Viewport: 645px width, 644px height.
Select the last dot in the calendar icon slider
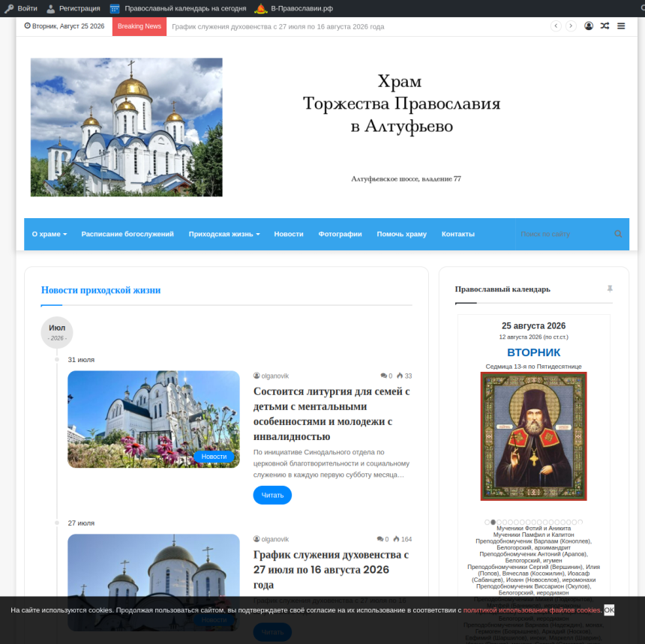(580, 523)
